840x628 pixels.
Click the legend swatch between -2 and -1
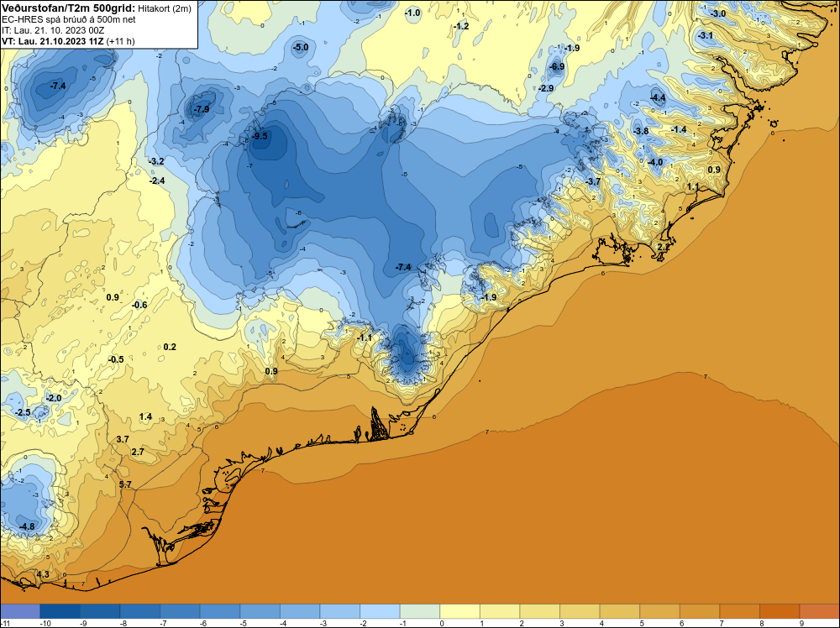[x=380, y=611]
